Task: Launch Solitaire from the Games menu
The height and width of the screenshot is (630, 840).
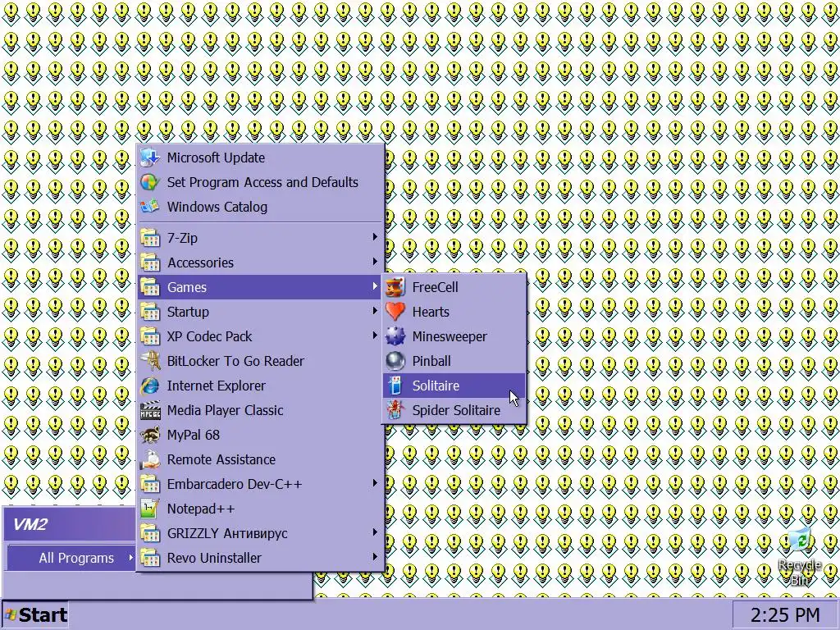Action: coord(454,386)
